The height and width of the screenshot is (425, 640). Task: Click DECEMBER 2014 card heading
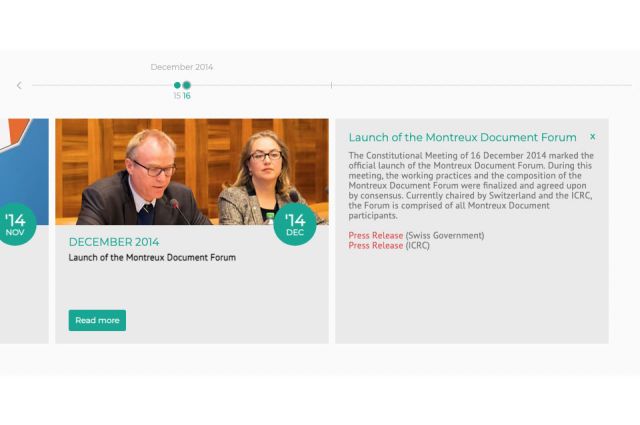114,242
